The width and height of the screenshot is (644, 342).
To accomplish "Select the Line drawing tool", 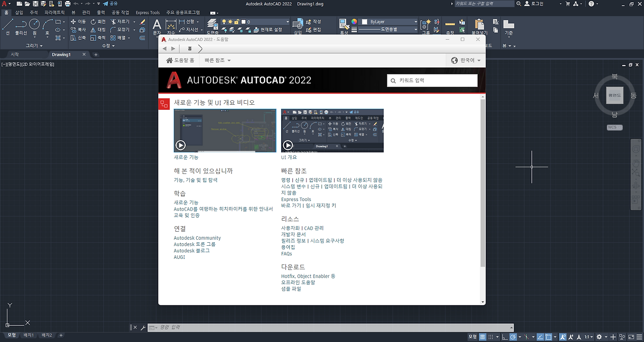I will coord(7,24).
